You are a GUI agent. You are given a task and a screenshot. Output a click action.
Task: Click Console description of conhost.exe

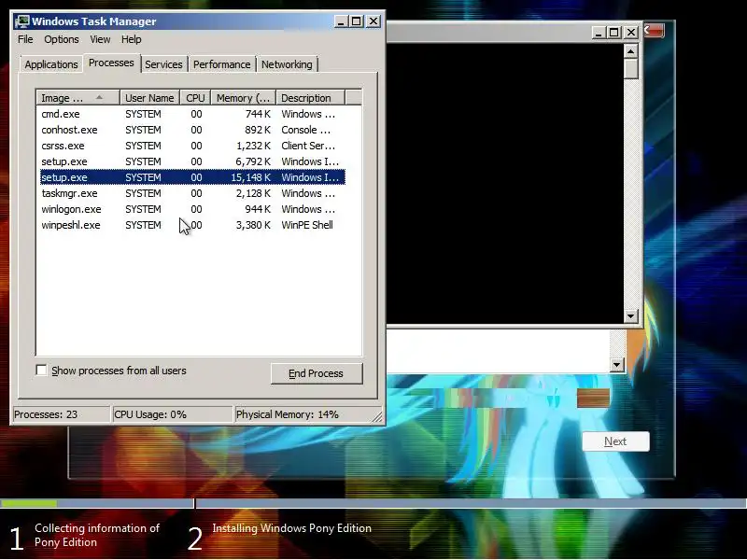(x=305, y=130)
